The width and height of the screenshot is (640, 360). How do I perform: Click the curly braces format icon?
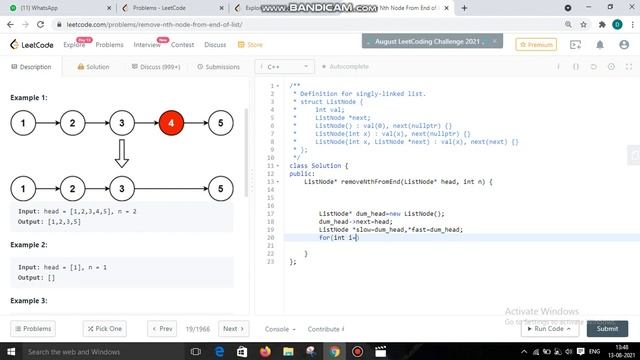click(x=576, y=67)
